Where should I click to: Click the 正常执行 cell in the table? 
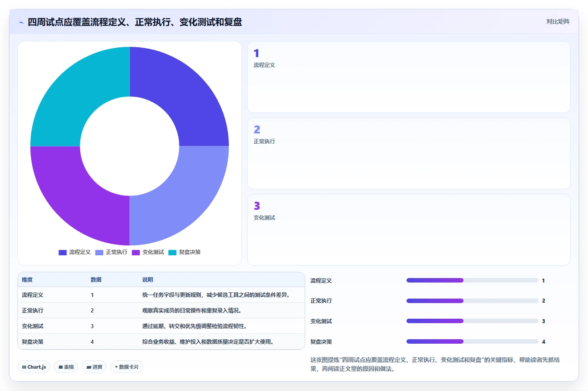[33, 311]
